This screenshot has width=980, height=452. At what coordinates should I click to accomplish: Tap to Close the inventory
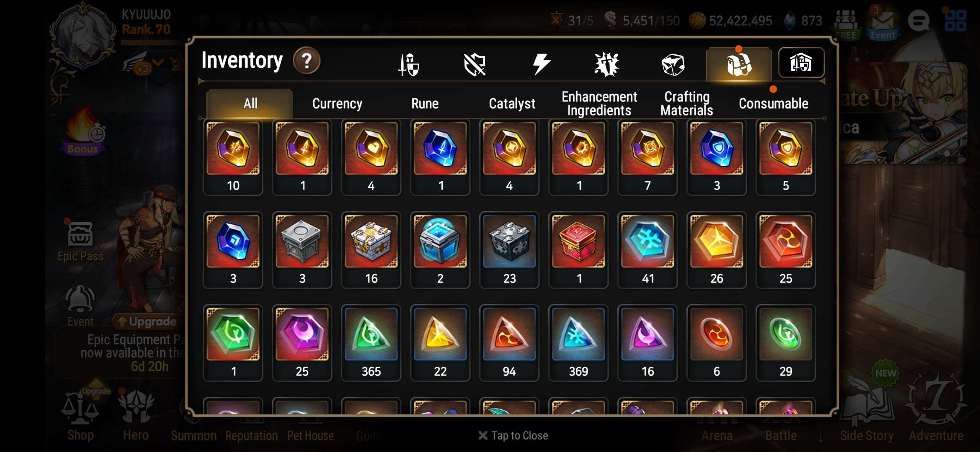pos(513,436)
